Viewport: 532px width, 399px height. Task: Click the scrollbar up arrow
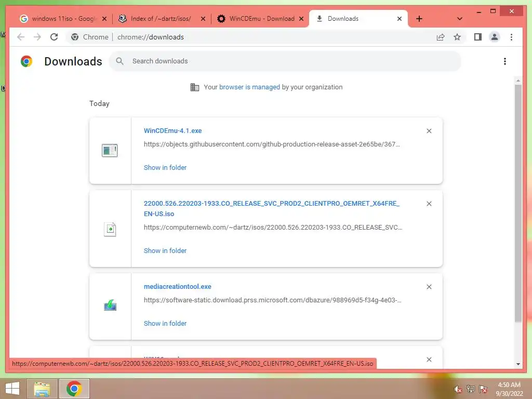click(518, 81)
